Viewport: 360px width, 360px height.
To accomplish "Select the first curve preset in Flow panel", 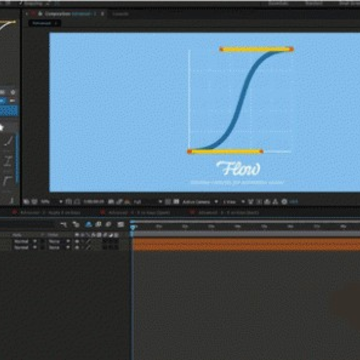I will coord(9,141).
